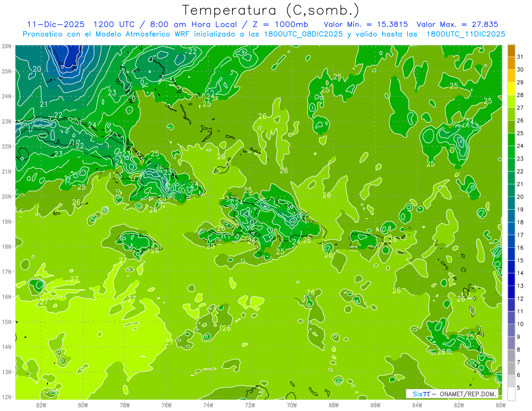
Task: Click color scale label "28"
Action: click(520, 95)
